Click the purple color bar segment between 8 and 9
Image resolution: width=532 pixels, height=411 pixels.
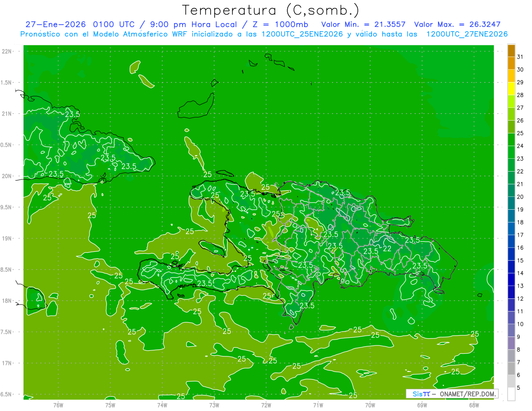pyautogui.click(x=511, y=343)
